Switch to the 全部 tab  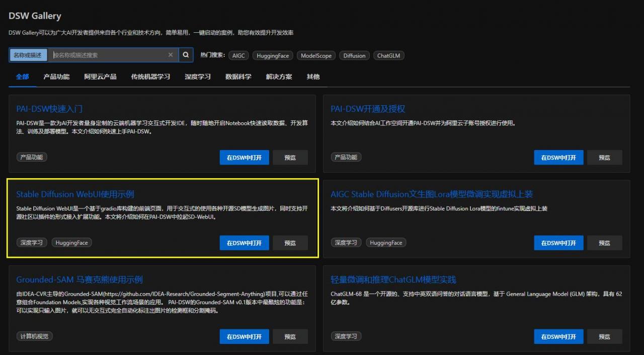(x=22, y=77)
